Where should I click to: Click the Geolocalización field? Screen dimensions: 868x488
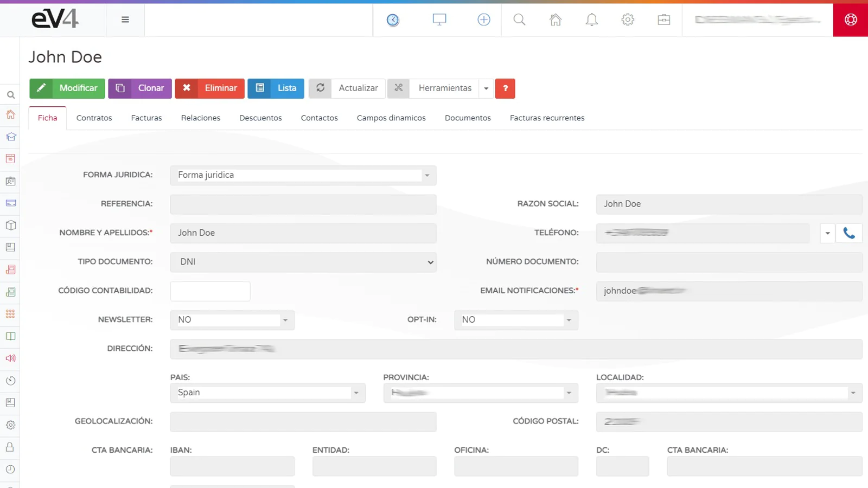pos(303,422)
